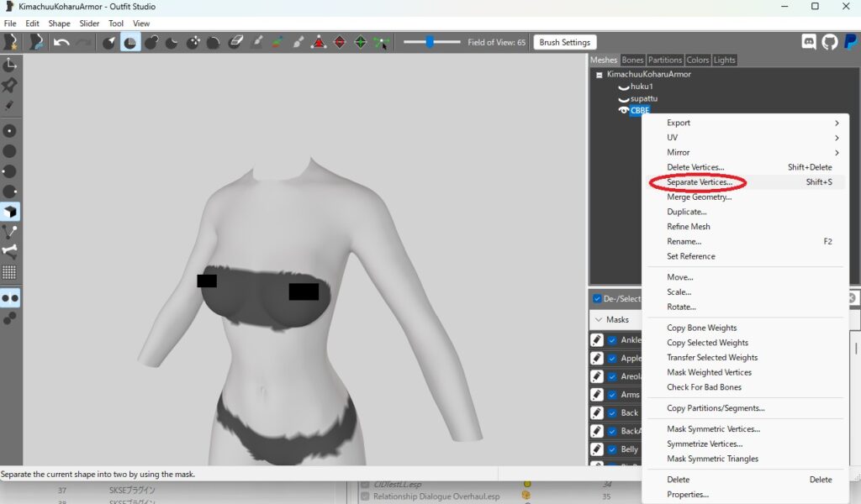Open the GitHub link icon
Viewport: 861px width, 504px height.
pyautogui.click(x=830, y=42)
